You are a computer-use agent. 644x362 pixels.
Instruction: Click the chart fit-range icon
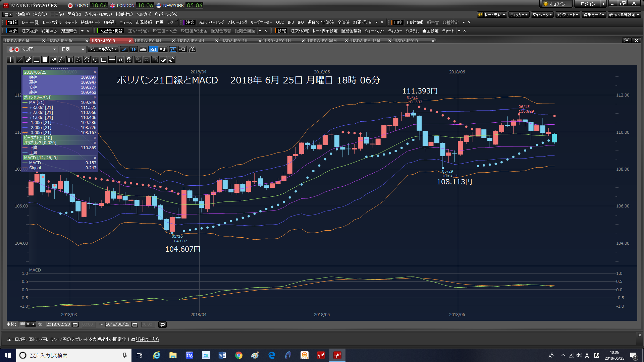pos(173,49)
